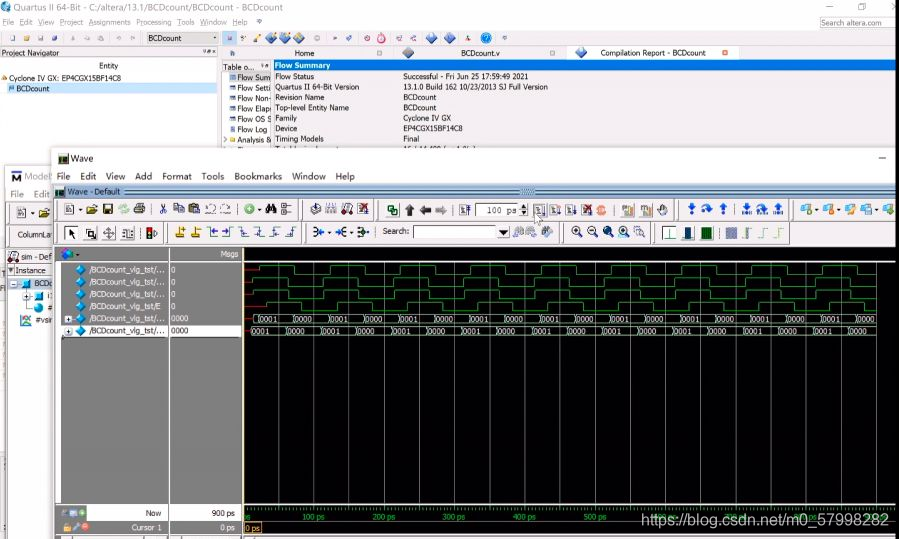899x539 pixels.
Task: Expand the 0000 bus signal in fifth row
Action: click(68, 319)
